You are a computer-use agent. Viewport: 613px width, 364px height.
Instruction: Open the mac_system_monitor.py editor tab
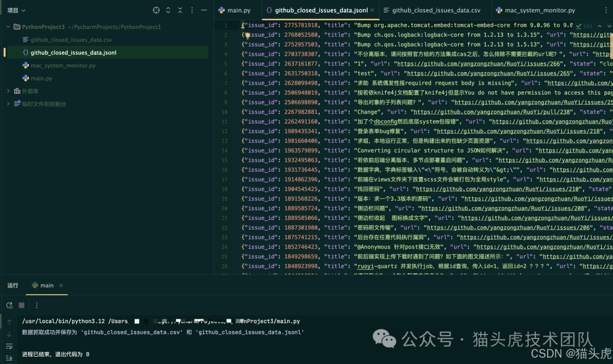[x=536, y=10]
